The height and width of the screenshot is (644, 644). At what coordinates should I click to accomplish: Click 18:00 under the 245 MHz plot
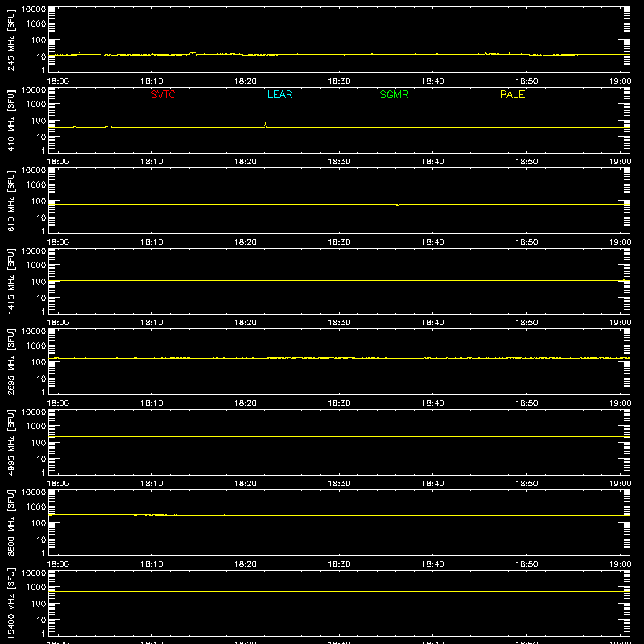[58, 81]
